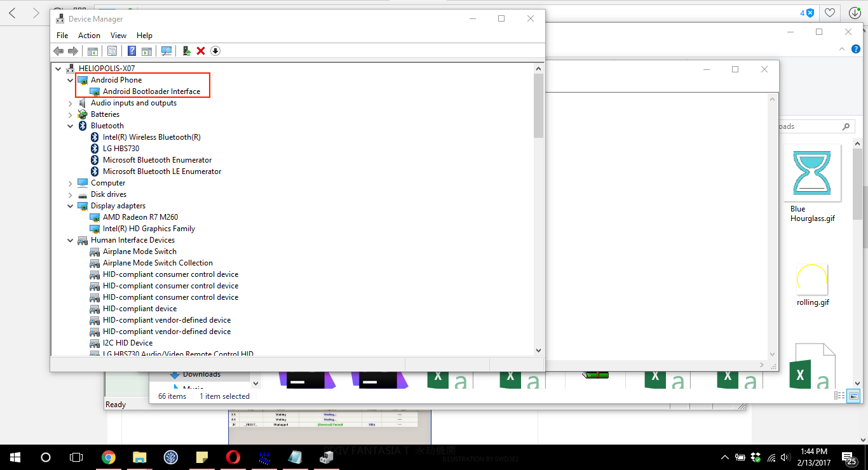Open the File menu in Device Manager
This screenshot has height=470, width=868.
(x=62, y=36)
